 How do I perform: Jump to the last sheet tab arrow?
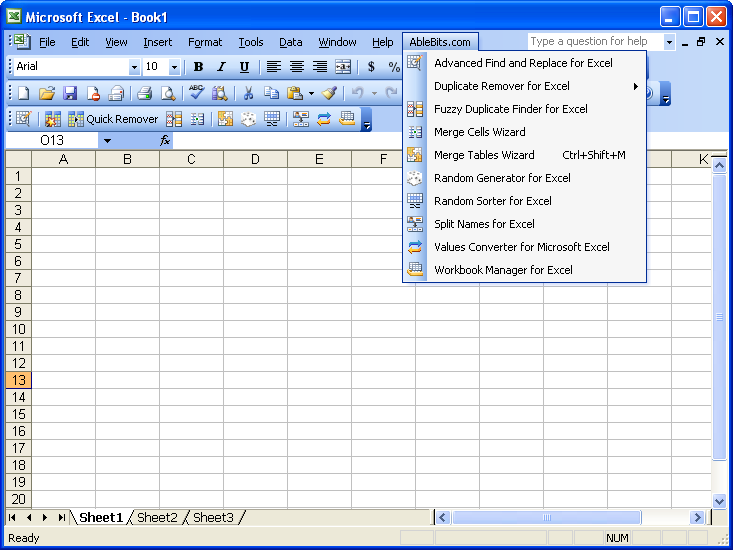click(x=61, y=518)
